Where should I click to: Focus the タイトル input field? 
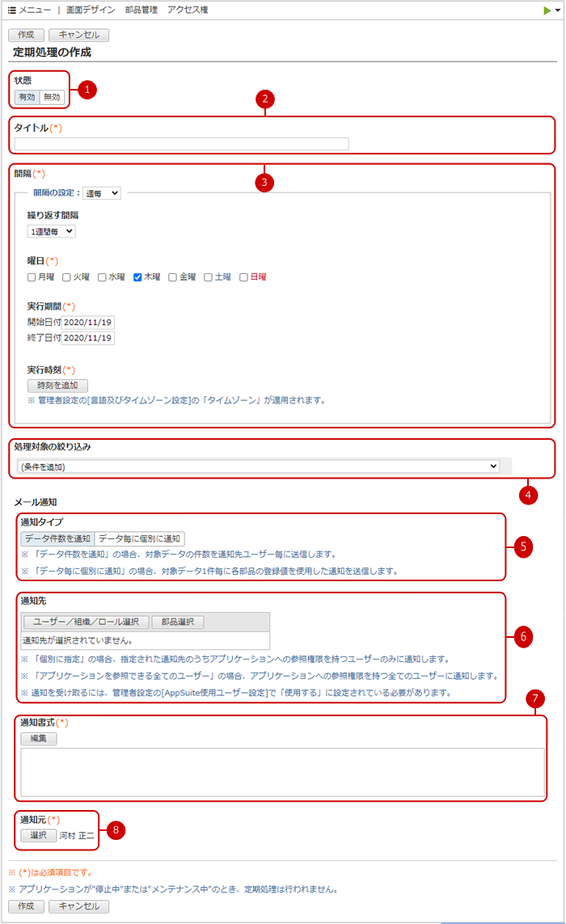(182, 144)
